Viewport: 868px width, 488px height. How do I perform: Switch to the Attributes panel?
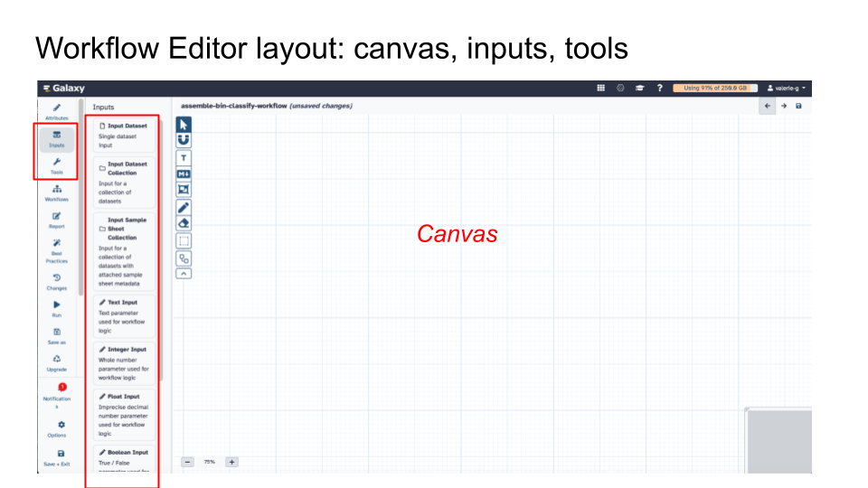[56, 112]
